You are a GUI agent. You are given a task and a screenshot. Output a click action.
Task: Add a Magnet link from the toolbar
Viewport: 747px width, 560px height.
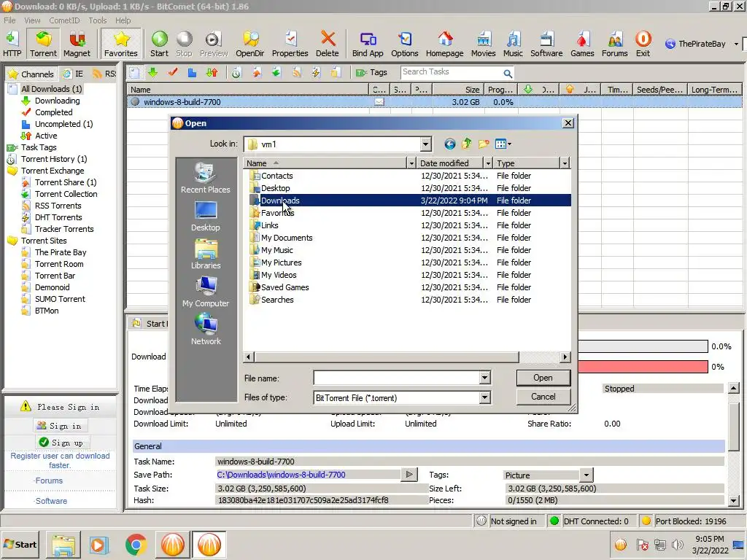click(x=77, y=44)
